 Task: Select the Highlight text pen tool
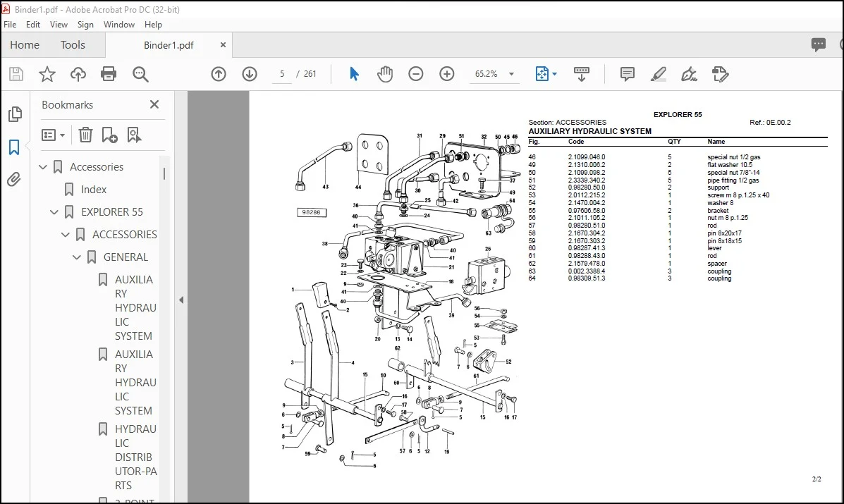tap(658, 74)
